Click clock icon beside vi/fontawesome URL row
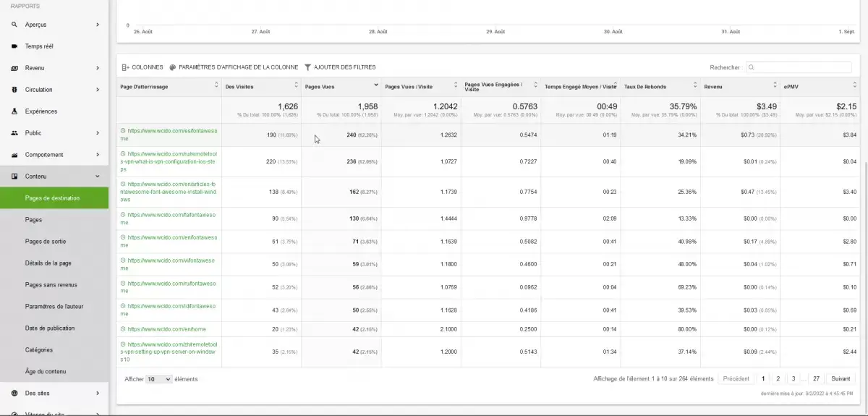 (x=123, y=260)
